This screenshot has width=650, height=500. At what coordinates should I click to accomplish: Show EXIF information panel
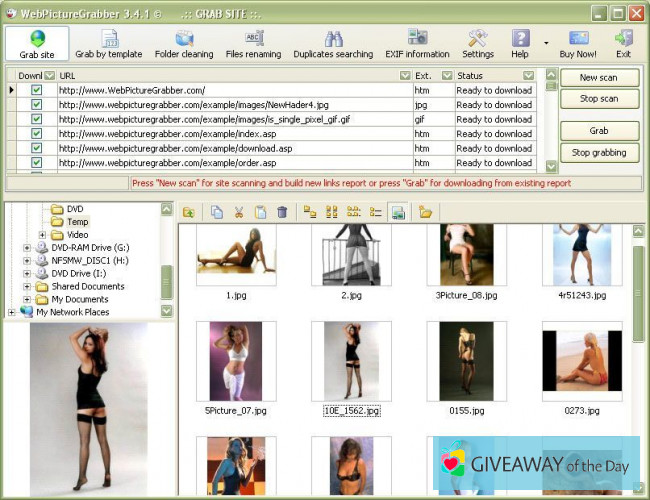point(417,43)
